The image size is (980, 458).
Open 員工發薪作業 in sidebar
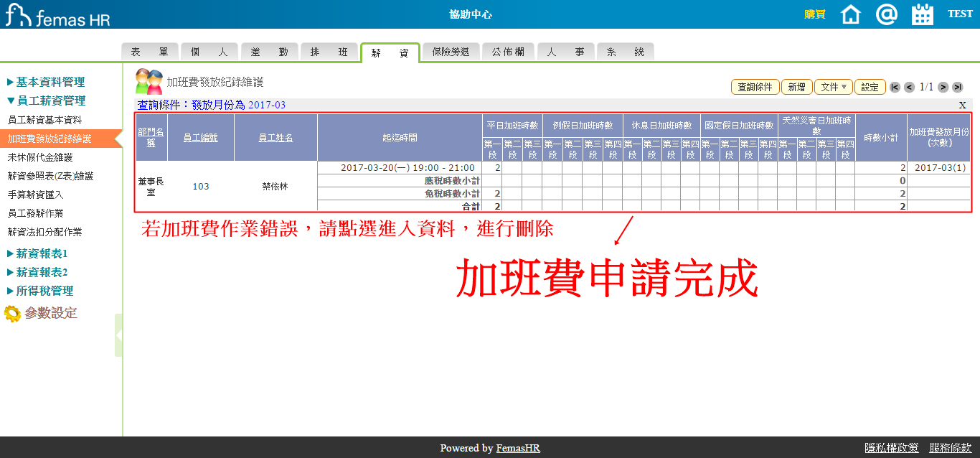tap(35, 213)
